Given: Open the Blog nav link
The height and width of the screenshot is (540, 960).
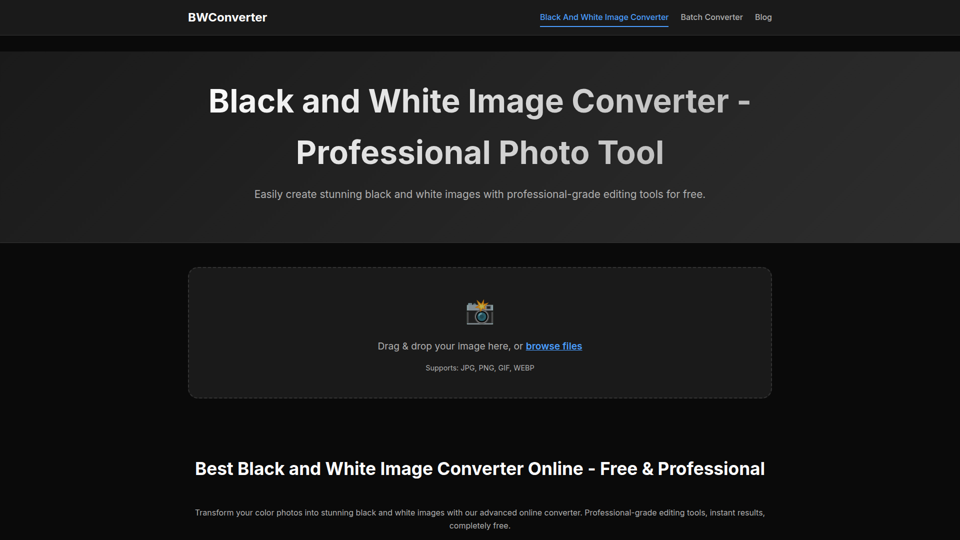Looking at the screenshot, I should [x=763, y=17].
